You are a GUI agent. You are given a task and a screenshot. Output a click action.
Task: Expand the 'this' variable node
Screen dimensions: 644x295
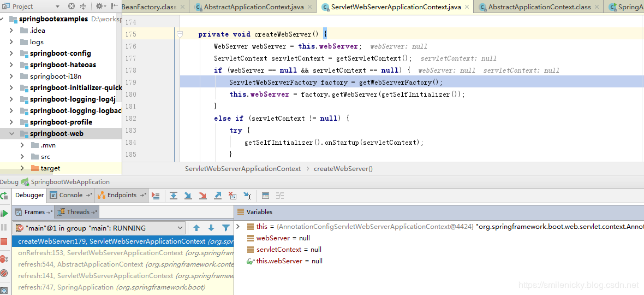click(x=238, y=226)
